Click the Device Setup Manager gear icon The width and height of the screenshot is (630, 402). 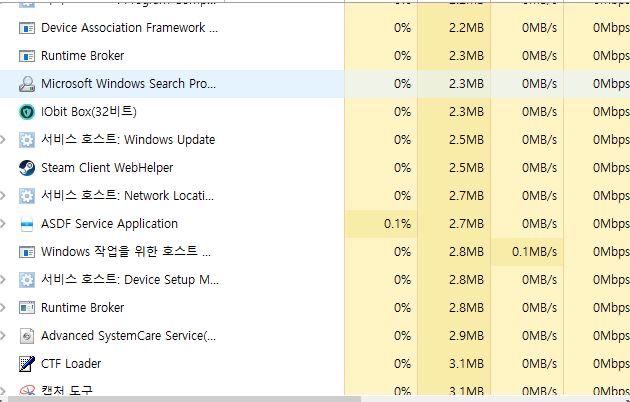(27, 280)
